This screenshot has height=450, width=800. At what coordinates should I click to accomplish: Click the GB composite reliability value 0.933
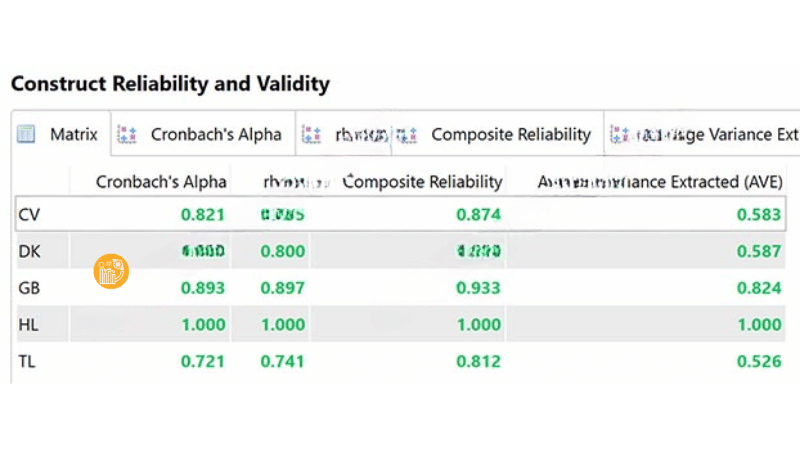pyautogui.click(x=478, y=288)
